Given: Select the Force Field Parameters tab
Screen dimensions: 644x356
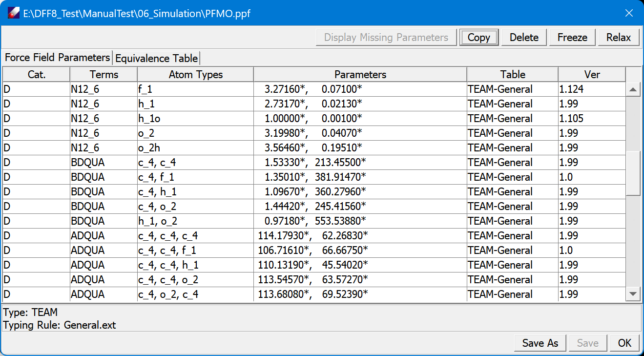Looking at the screenshot, I should pos(57,57).
